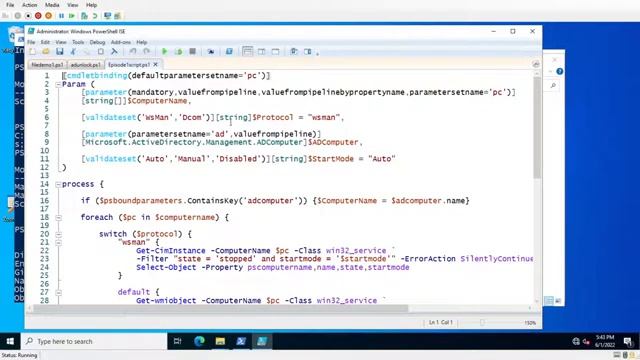This screenshot has height=360, width=640.
Task: Click the Run Selection icon
Action: [178, 51]
